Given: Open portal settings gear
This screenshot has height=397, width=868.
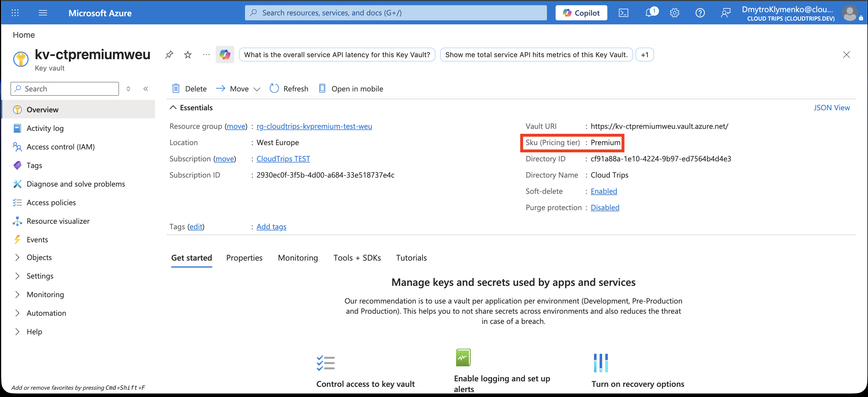Looking at the screenshot, I should pyautogui.click(x=674, y=13).
